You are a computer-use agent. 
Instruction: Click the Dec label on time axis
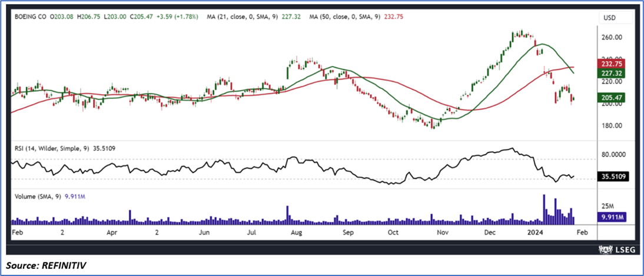[x=490, y=232]
